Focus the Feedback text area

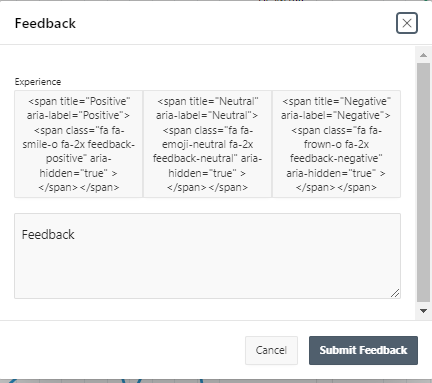[x=207, y=256]
